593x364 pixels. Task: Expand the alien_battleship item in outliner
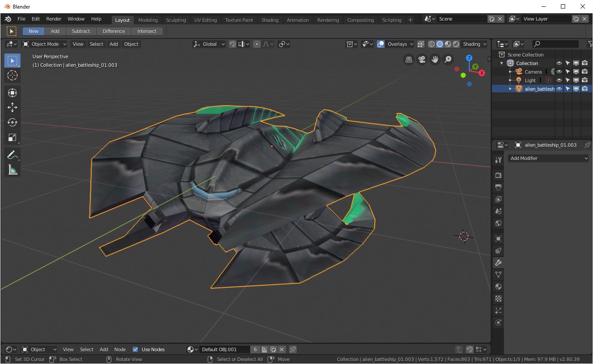point(510,89)
